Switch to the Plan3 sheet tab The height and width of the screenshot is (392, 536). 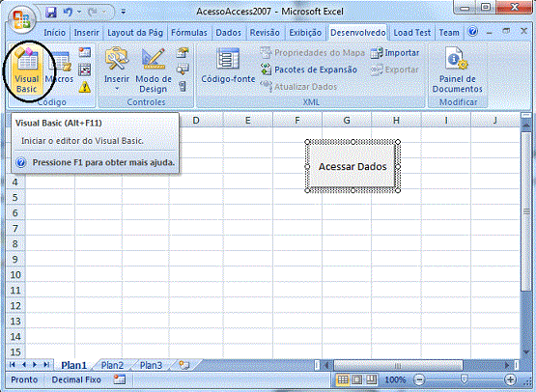coord(151,365)
